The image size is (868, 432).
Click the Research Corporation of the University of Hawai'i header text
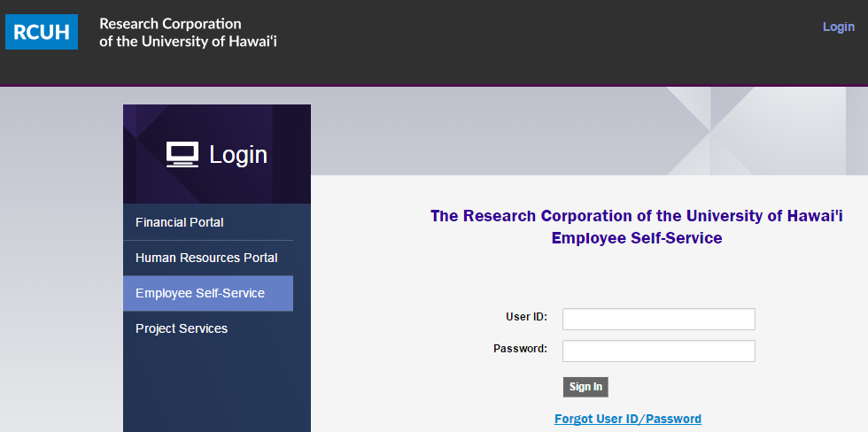(188, 33)
